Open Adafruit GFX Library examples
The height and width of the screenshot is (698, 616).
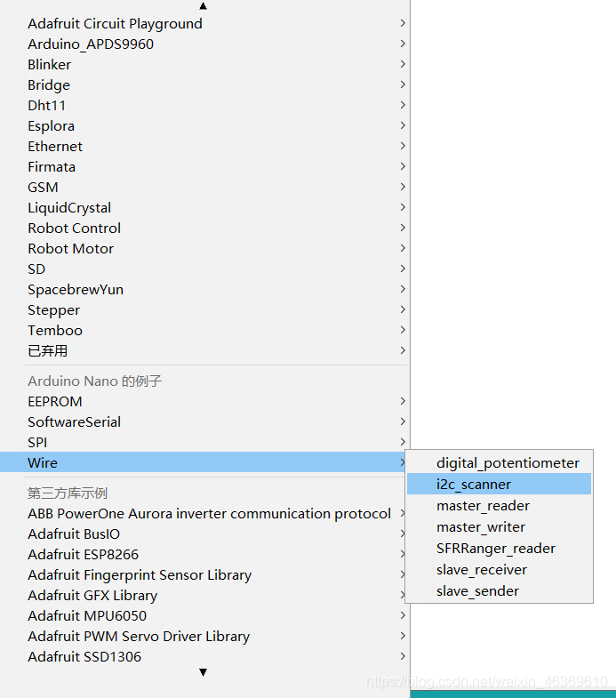coord(204,596)
